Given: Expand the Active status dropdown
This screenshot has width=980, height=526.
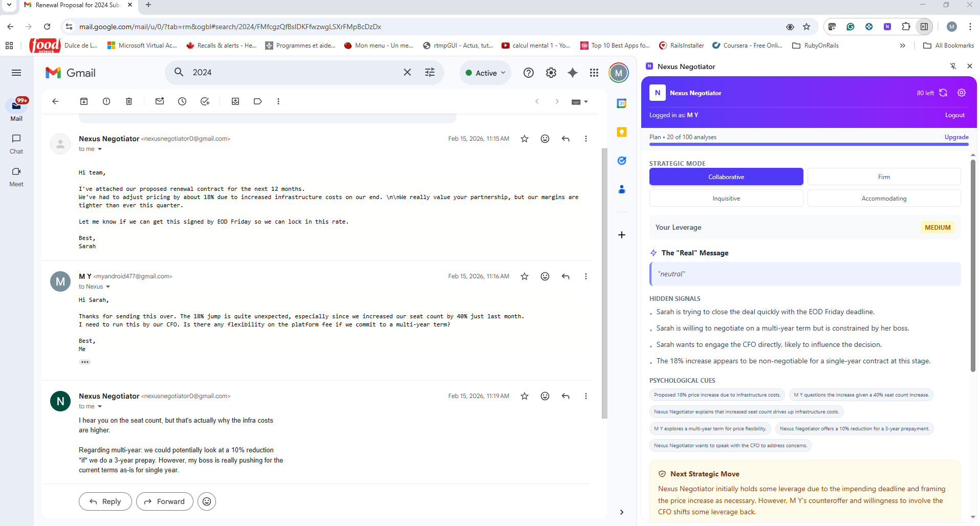Looking at the screenshot, I should [485, 73].
